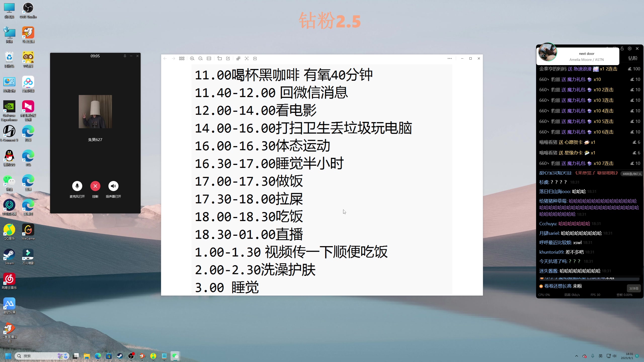Select the zoom out tool

point(200,58)
